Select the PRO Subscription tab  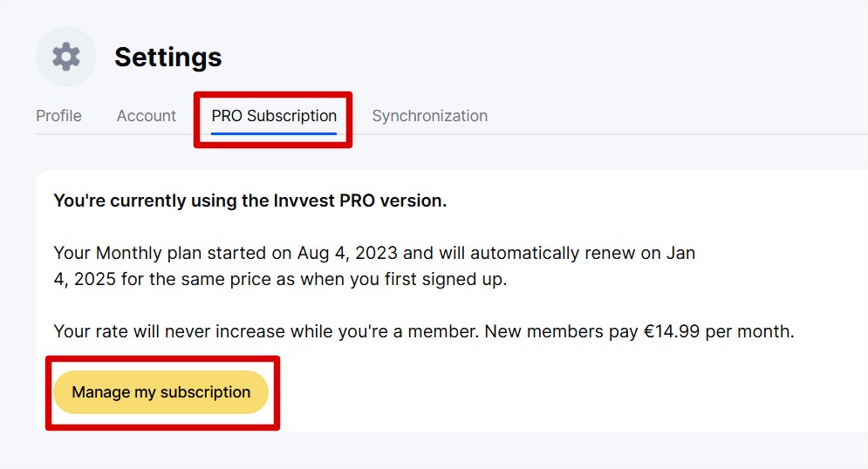(x=274, y=116)
